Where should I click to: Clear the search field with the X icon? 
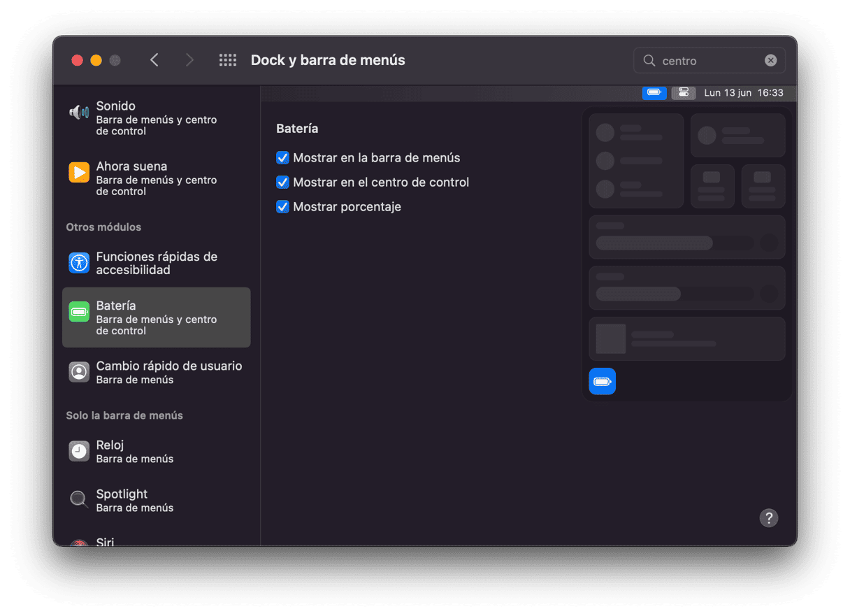tap(770, 61)
